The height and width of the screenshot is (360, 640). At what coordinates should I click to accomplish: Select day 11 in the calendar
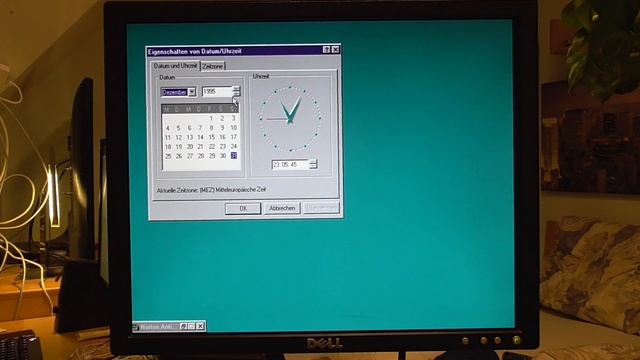168,138
